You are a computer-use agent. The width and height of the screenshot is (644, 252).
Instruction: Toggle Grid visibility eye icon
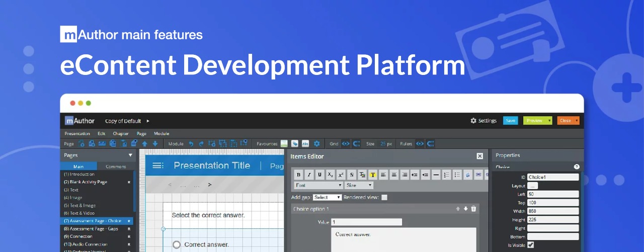tap(346, 144)
